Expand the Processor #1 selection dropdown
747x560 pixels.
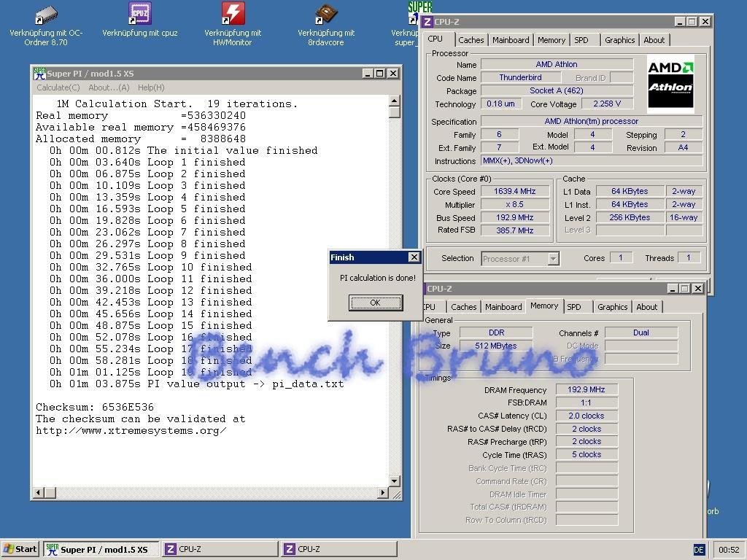553,259
